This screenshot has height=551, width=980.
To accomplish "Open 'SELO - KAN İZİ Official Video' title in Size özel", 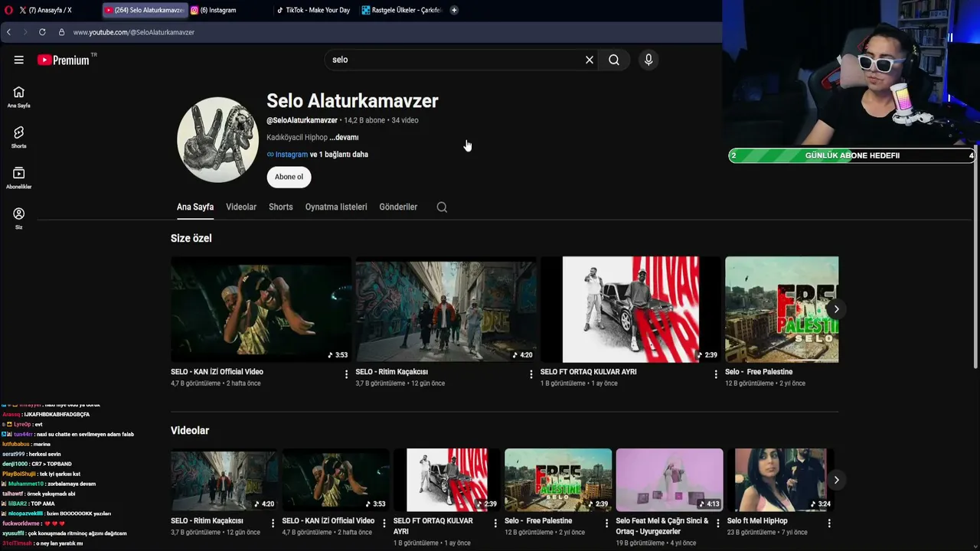I will pyautogui.click(x=217, y=372).
